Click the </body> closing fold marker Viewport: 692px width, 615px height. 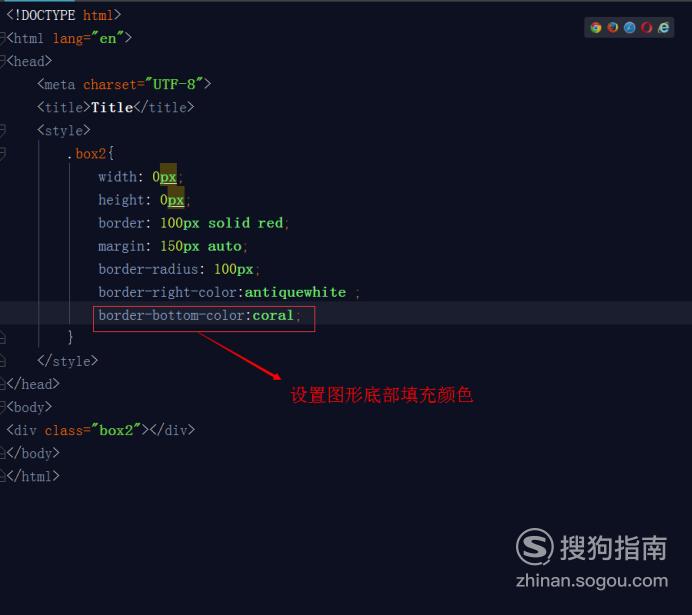pyautogui.click(x=3, y=453)
